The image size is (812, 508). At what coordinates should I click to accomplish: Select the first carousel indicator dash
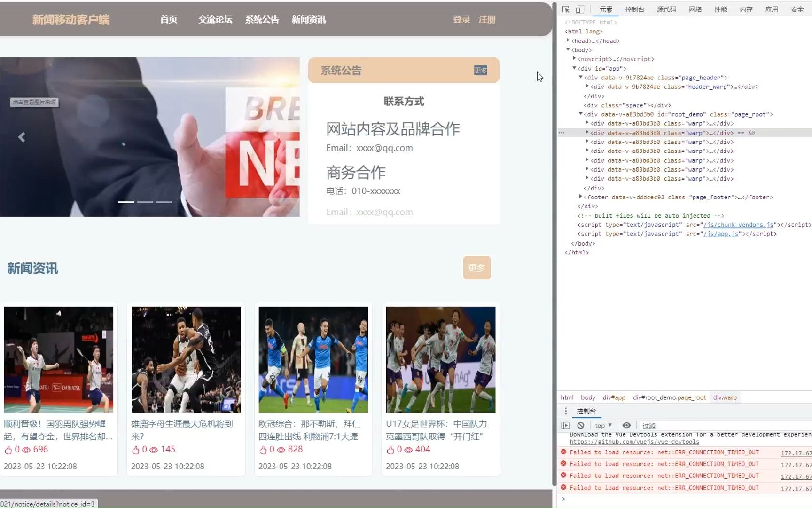[126, 202]
